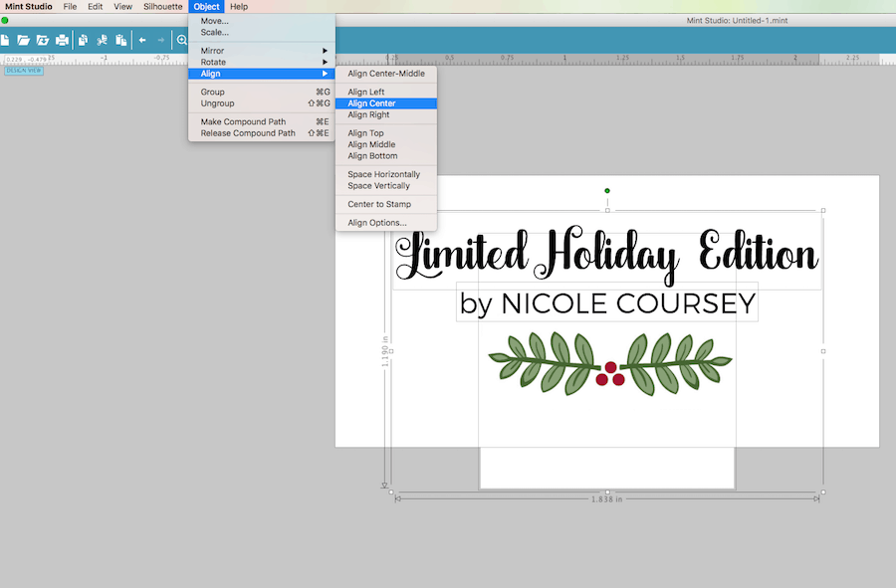Click the Zoom In magnifier icon
The width and height of the screenshot is (896, 588).
(182, 40)
